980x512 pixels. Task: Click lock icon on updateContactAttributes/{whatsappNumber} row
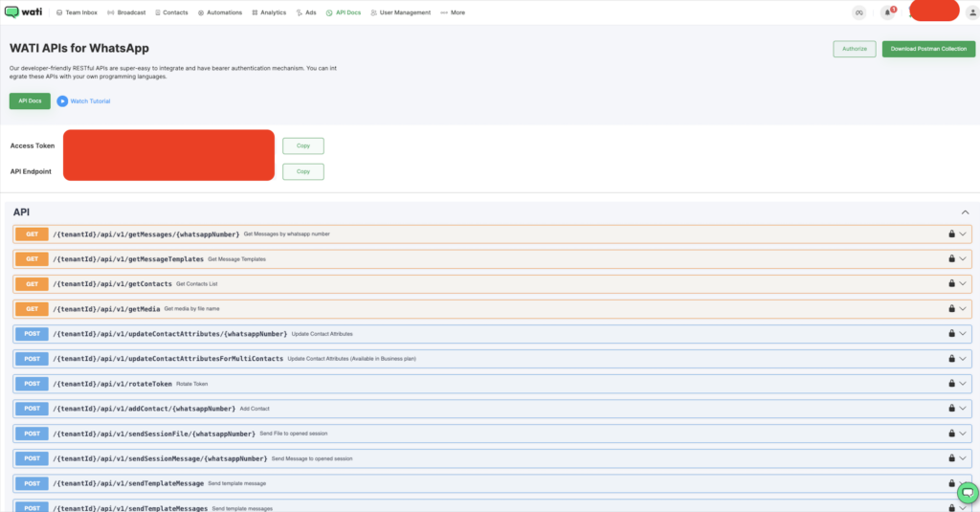pyautogui.click(x=952, y=334)
